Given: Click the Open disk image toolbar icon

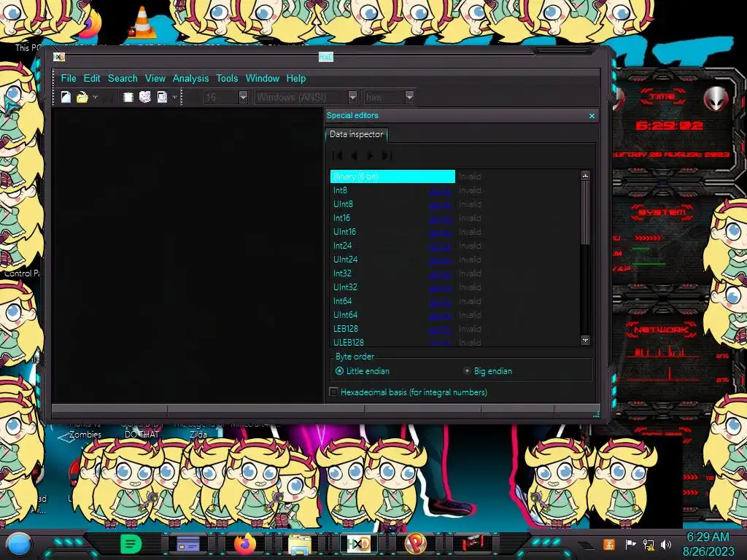Looking at the screenshot, I should point(162,97).
